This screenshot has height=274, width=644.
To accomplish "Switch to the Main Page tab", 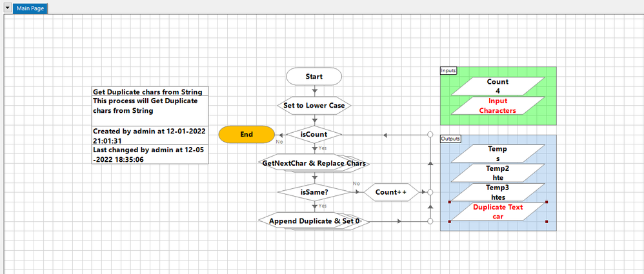I will click(32, 8).
